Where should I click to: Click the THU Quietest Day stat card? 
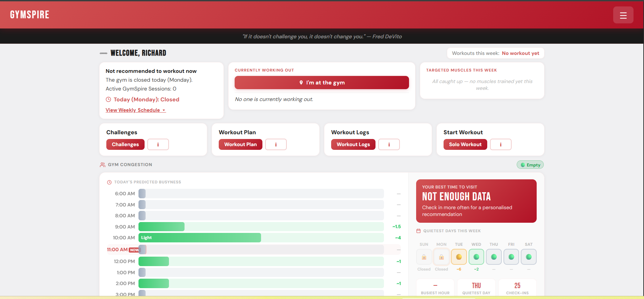click(476, 288)
